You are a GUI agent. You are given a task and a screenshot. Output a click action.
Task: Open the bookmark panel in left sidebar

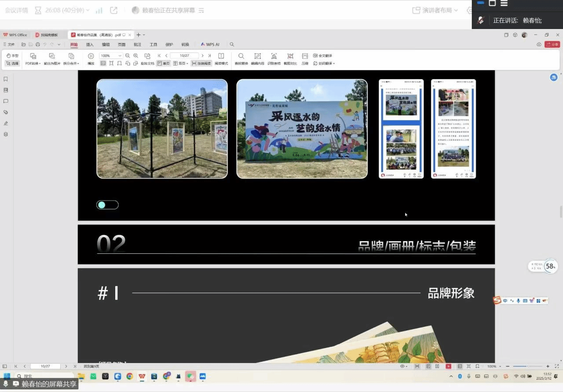tap(6, 79)
